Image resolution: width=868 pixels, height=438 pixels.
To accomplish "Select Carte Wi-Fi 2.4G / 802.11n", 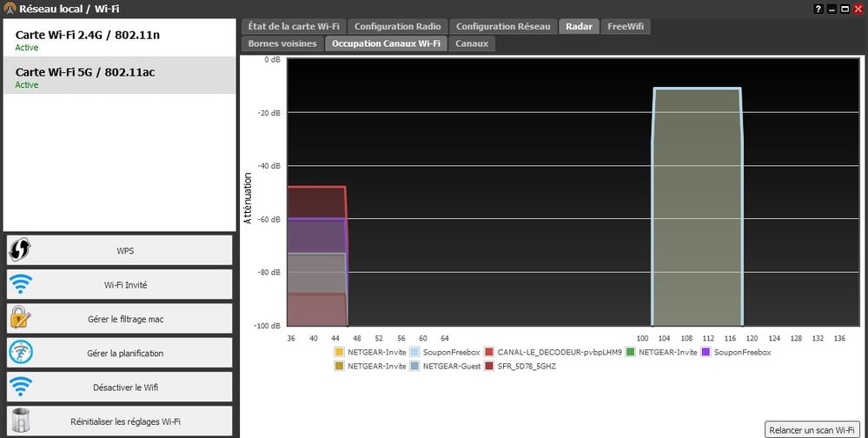I will click(120, 38).
